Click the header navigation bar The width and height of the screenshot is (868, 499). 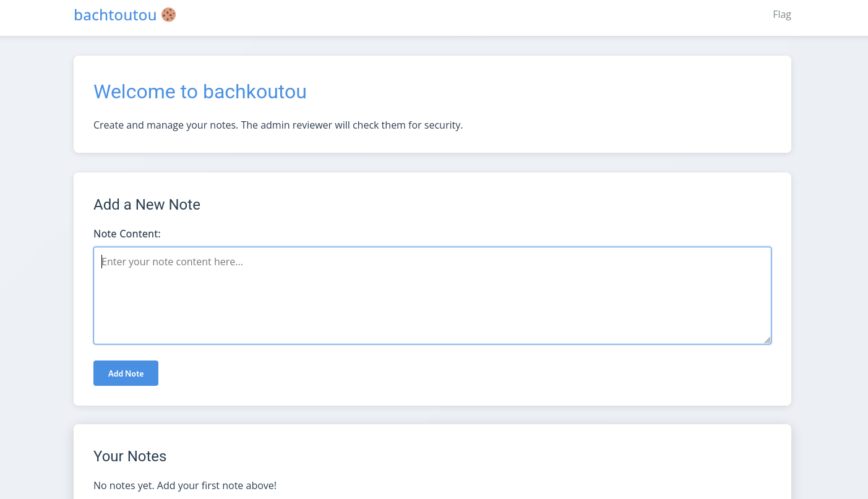pyautogui.click(x=433, y=18)
